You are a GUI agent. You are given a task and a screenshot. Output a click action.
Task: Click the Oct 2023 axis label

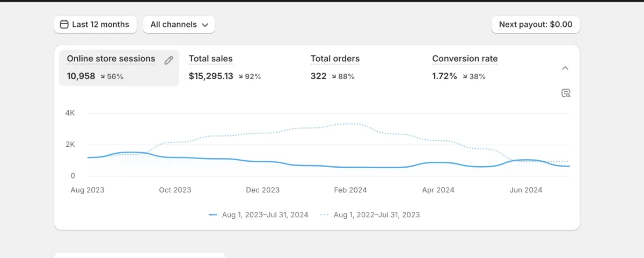(175, 190)
